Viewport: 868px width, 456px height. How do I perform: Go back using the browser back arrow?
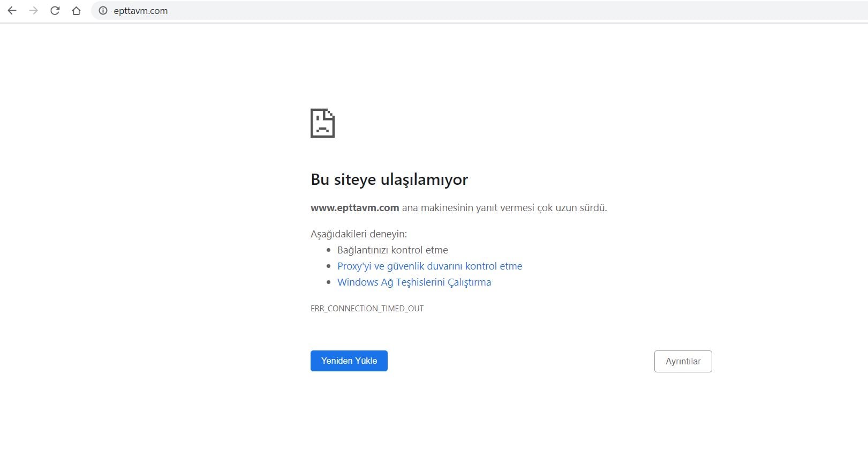coord(12,11)
